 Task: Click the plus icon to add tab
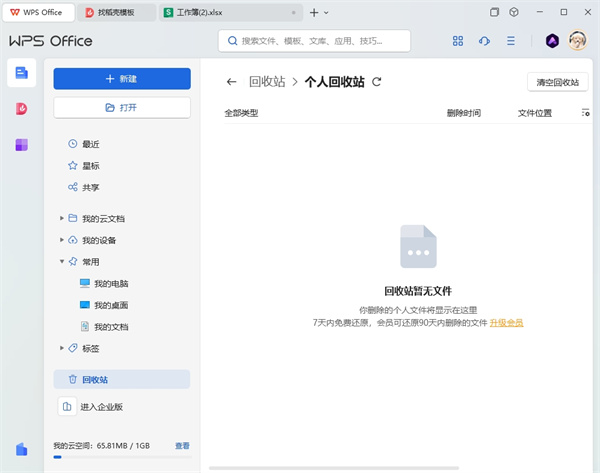tap(314, 13)
